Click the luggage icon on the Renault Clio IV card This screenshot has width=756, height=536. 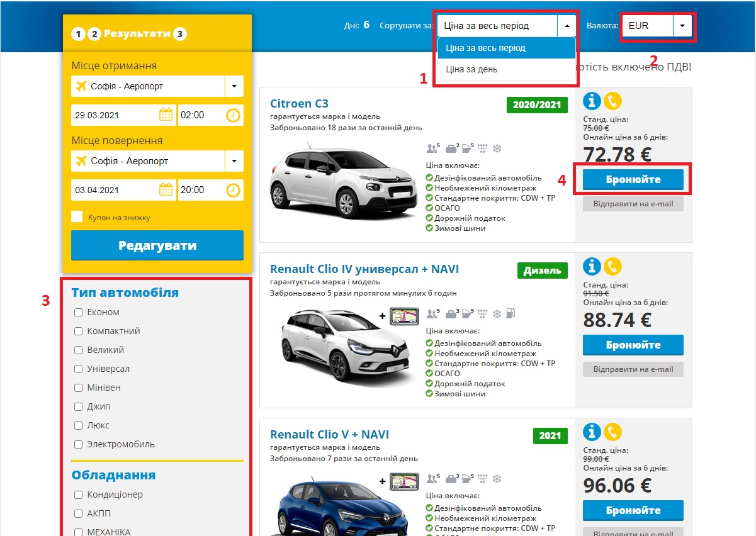tap(451, 313)
